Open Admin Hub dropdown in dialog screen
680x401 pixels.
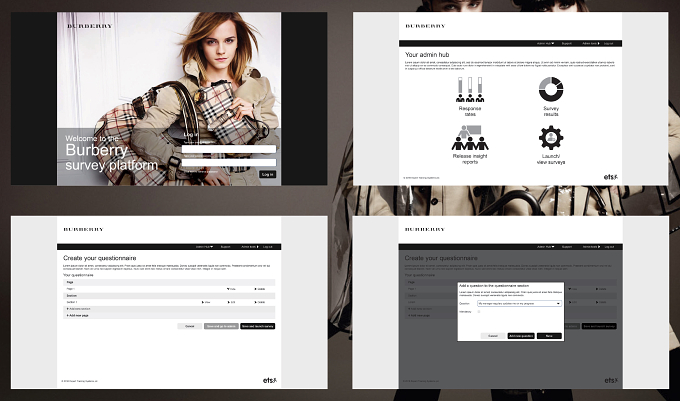pyautogui.click(x=546, y=247)
